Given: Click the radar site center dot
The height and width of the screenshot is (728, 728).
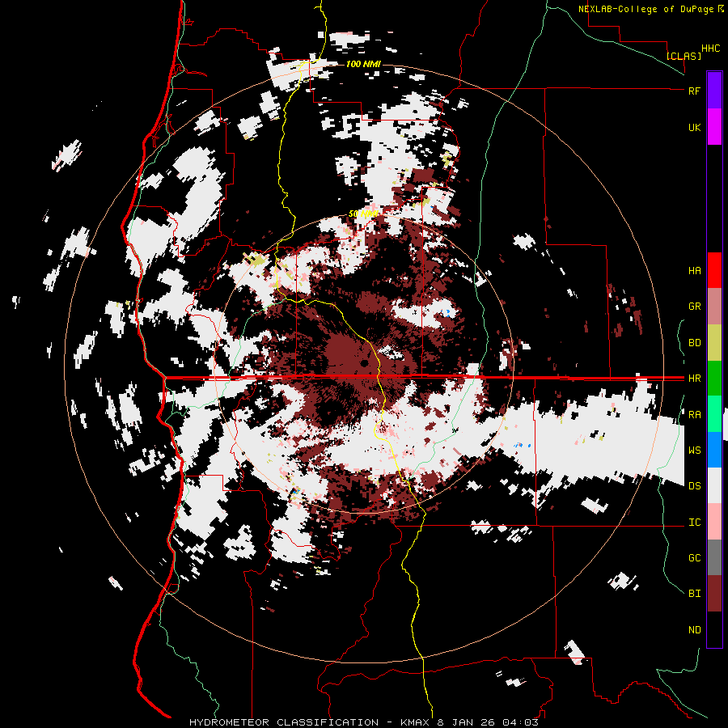Looking at the screenshot, I should [x=364, y=362].
